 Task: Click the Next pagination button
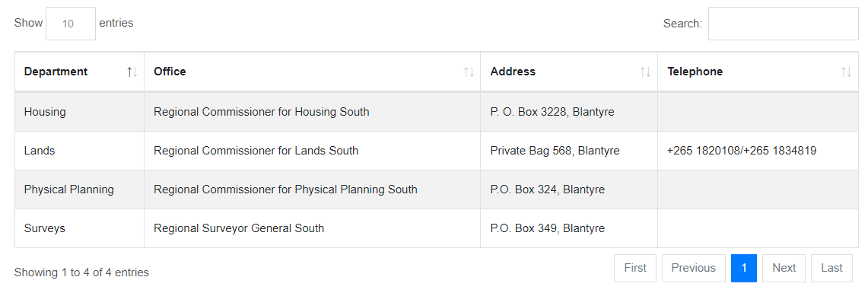click(x=784, y=268)
